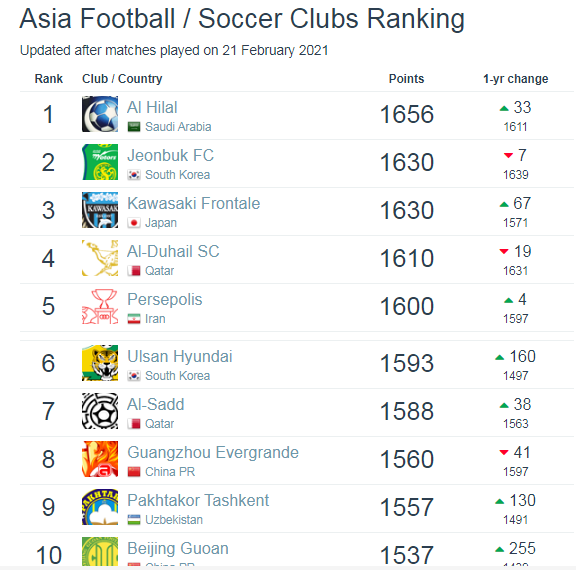576x570 pixels.
Task: Follow the Saudi Arabia country link
Action: 178,127
